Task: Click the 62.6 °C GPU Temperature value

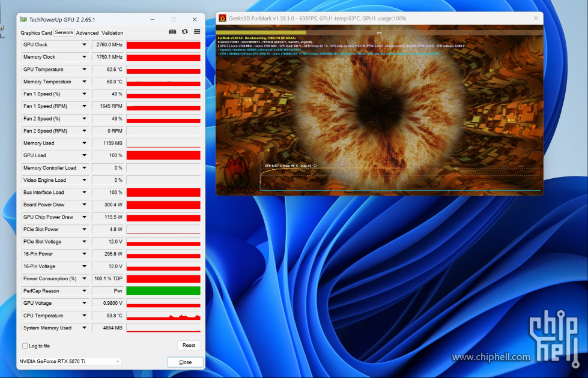Action: (108, 70)
